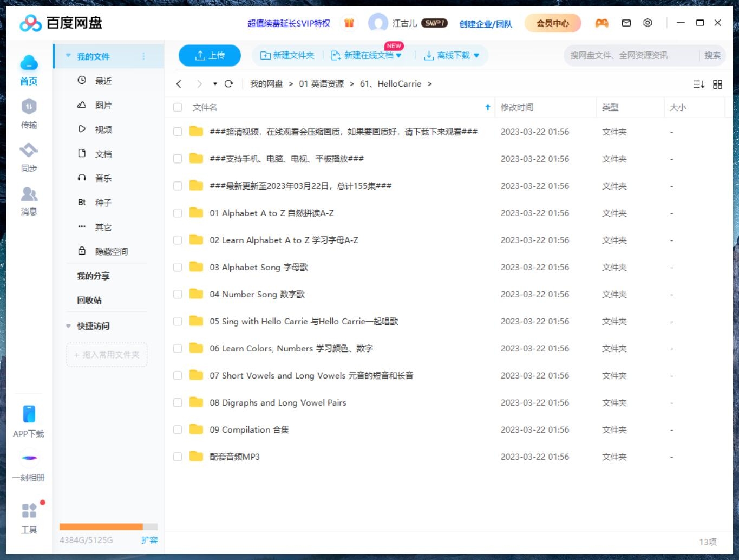Open settings via the gear icon
Image resolution: width=739 pixels, height=560 pixels.
click(x=648, y=23)
